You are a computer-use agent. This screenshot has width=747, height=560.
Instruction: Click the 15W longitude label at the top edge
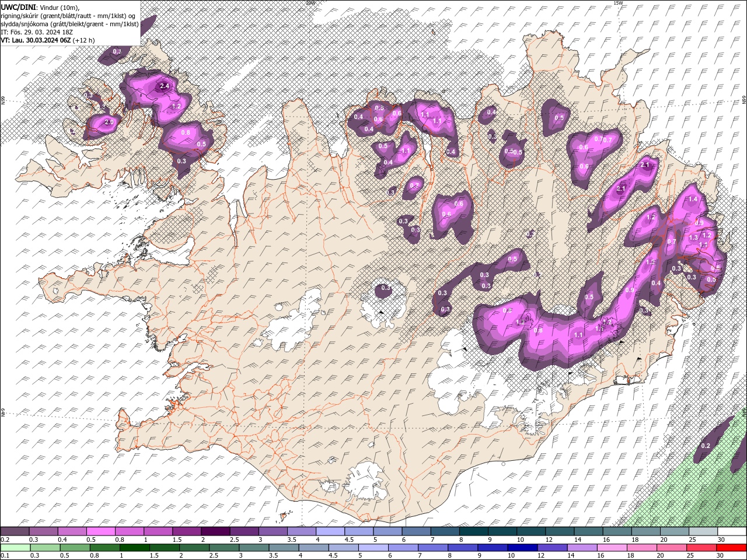click(617, 3)
